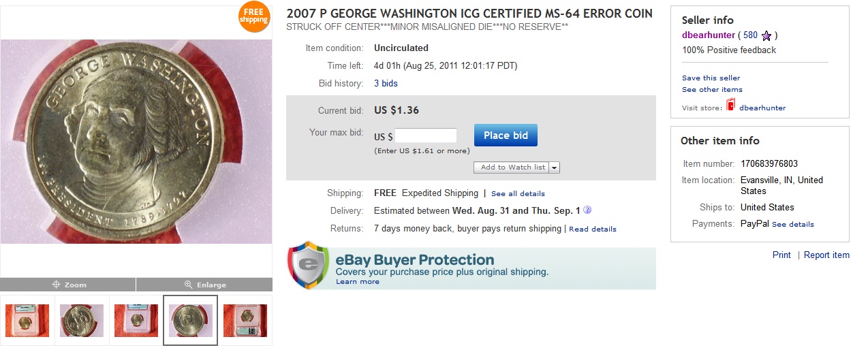The image size is (868, 352).
Task: Select the first coin thumbnail
Action: [27, 321]
